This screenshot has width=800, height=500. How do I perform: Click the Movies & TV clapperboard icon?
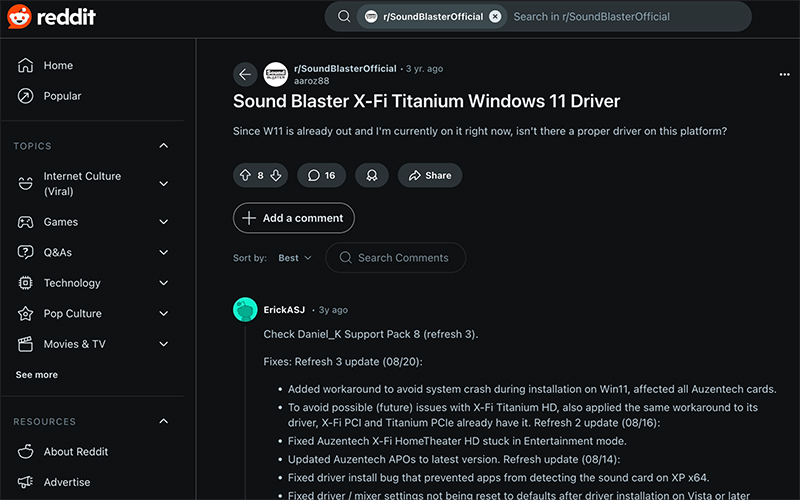(x=26, y=344)
